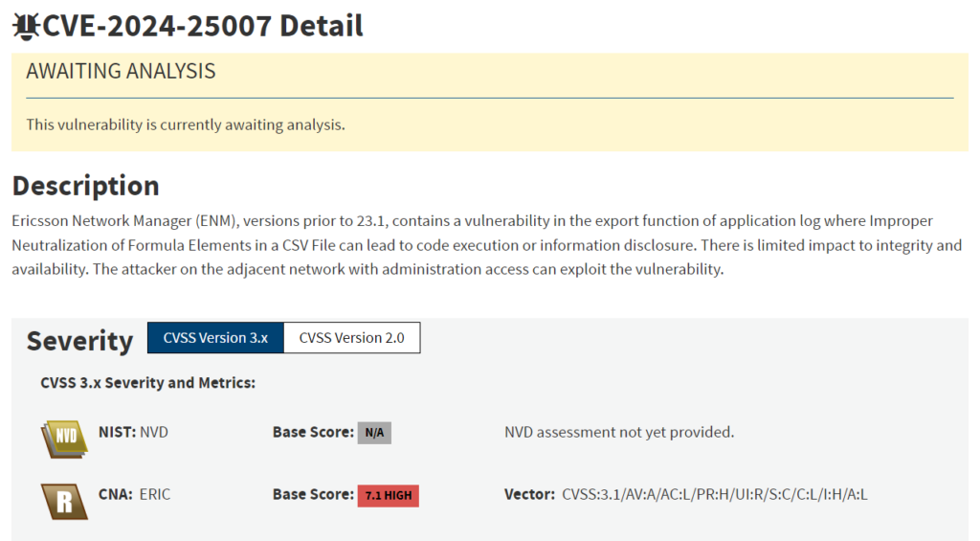Click the 'NIST: NVD' source label
The height and width of the screenshot is (541, 980).
tap(133, 432)
